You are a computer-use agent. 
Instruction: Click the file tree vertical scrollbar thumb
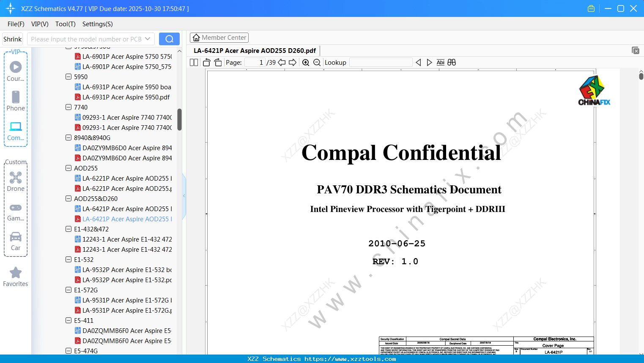pyautogui.click(x=179, y=120)
